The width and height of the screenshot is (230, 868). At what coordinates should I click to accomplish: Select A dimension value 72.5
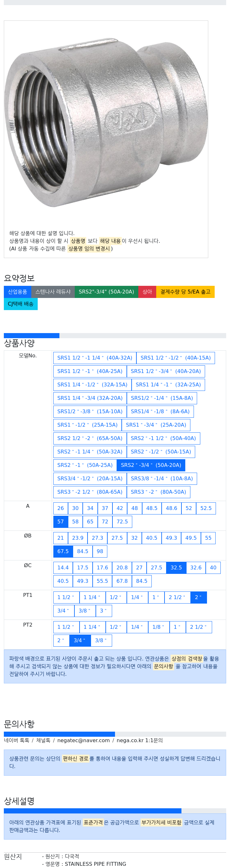pos(122,521)
